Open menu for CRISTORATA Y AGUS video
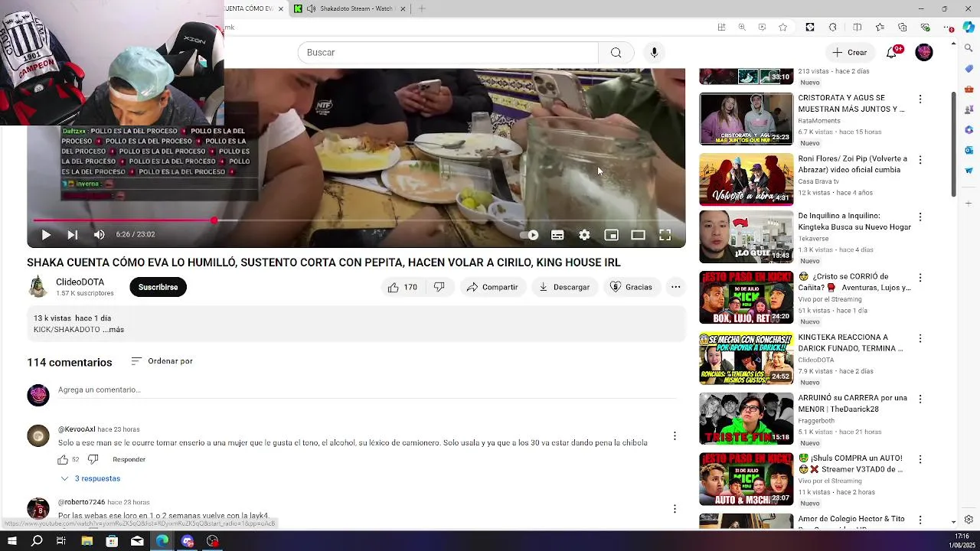Viewport: 980px width, 551px height. (x=920, y=99)
